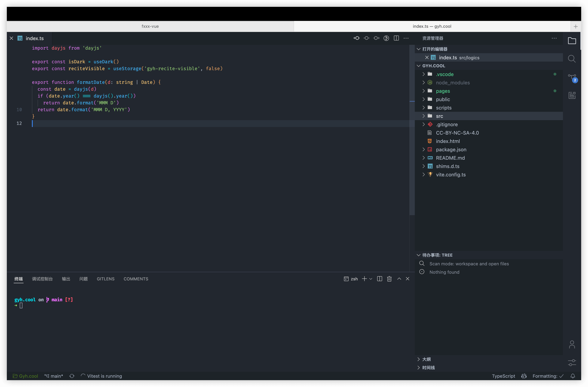Open the Extensions view icon
588x387 pixels.
pos(572,95)
